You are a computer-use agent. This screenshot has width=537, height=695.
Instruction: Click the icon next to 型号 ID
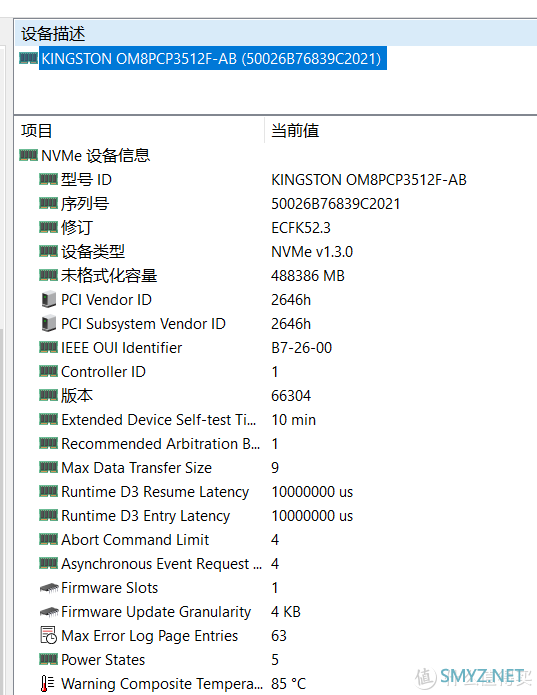click(48, 179)
